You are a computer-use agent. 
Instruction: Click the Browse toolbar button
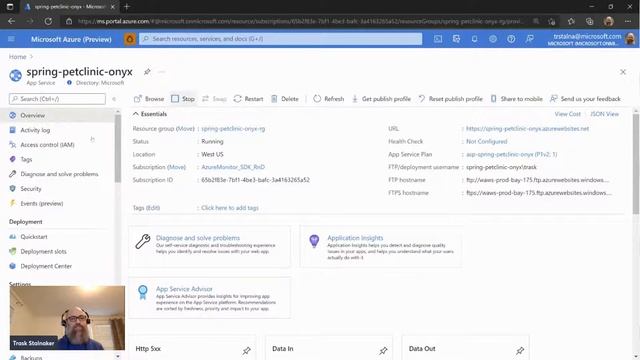149,99
